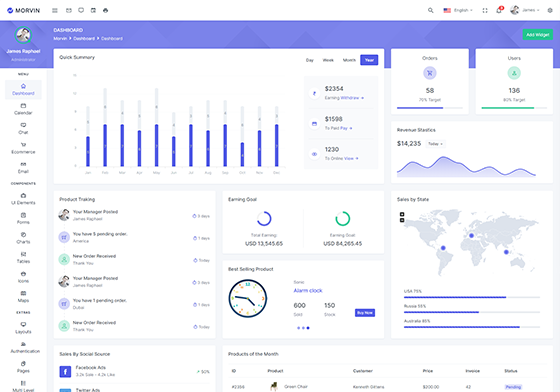This screenshot has height=392, width=560.
Task: Open Forms in the sidebar
Action: pyautogui.click(x=23, y=218)
